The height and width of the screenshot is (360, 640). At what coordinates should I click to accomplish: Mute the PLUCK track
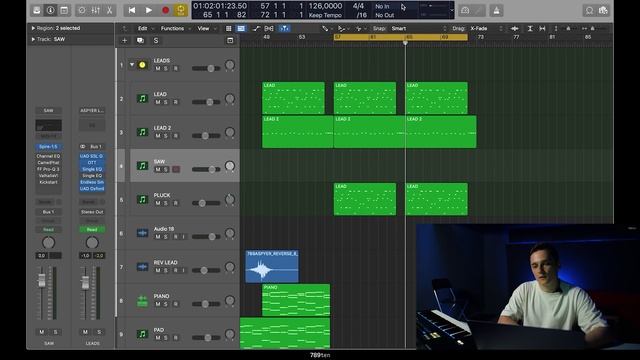[x=158, y=203]
